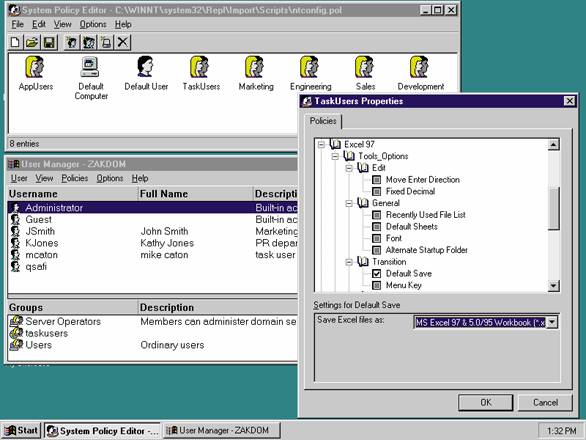Switch to User Manager taskbar button
The width and height of the screenshot is (586, 440).
pyautogui.click(x=222, y=431)
